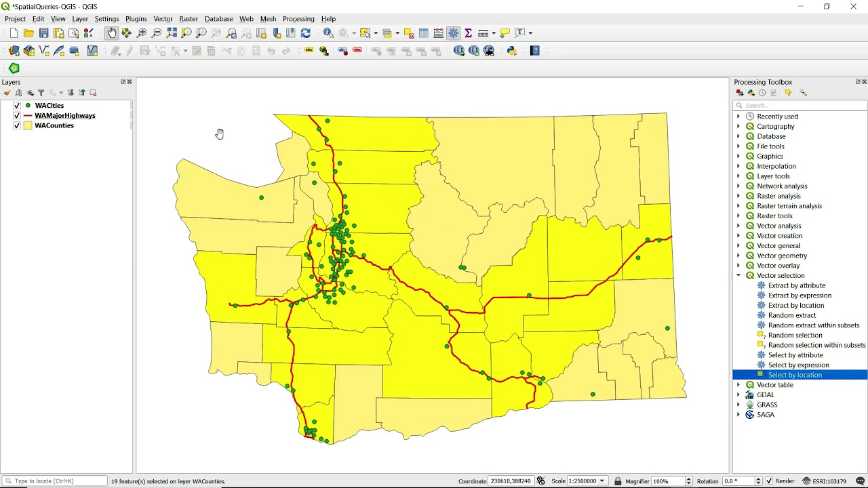Image resolution: width=868 pixels, height=488 pixels.
Task: Increase the Magnifier value with up arrow
Action: [x=689, y=479]
